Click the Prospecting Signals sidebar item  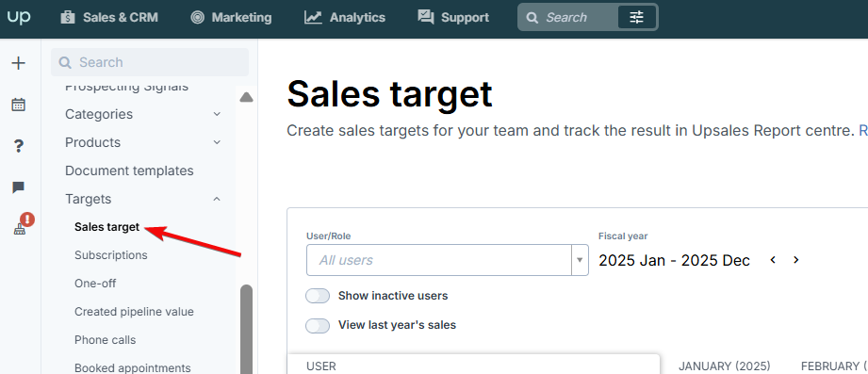(x=127, y=87)
